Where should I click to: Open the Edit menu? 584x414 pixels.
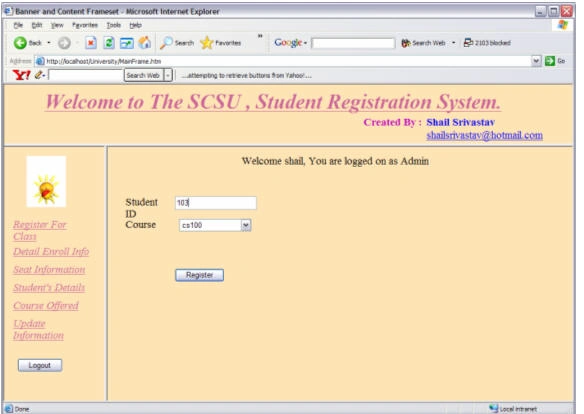click(x=36, y=25)
